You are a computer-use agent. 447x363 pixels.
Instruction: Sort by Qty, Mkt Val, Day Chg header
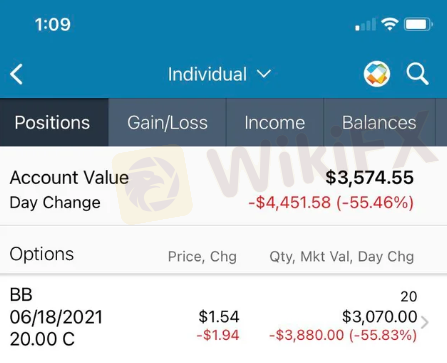click(342, 257)
